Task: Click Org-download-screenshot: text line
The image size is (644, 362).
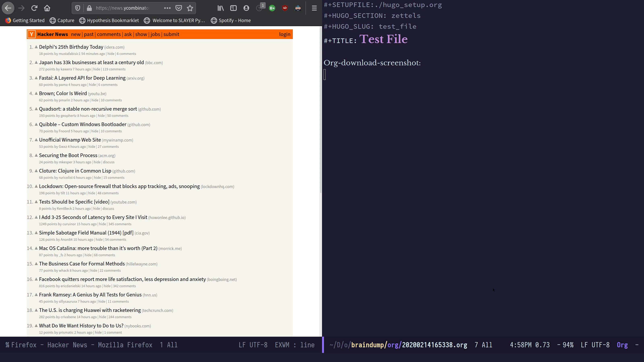Action: point(372,63)
